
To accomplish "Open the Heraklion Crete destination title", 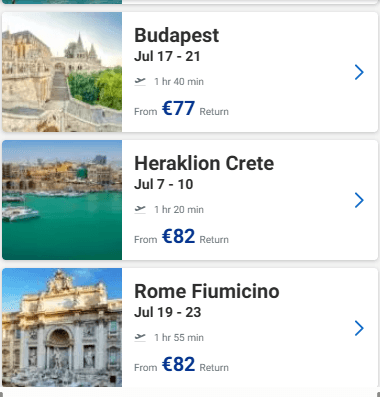I will [204, 163].
